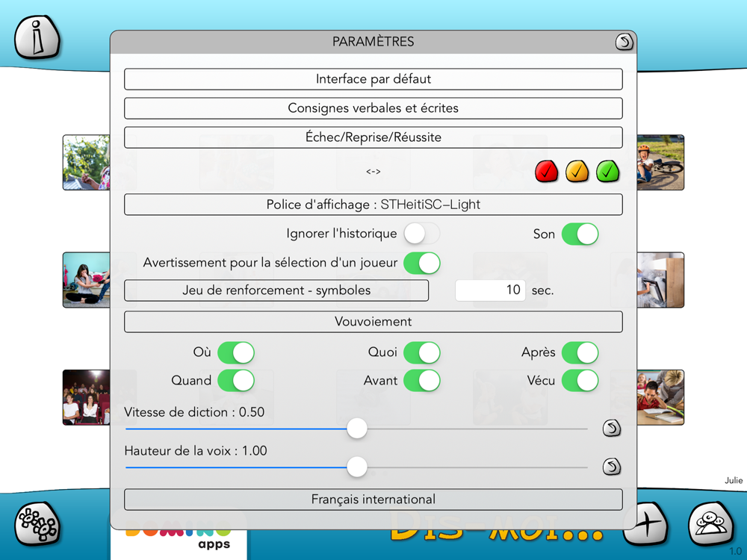
Task: Click the Hauteur de la voix : 1.00 label
Action: 196,450
